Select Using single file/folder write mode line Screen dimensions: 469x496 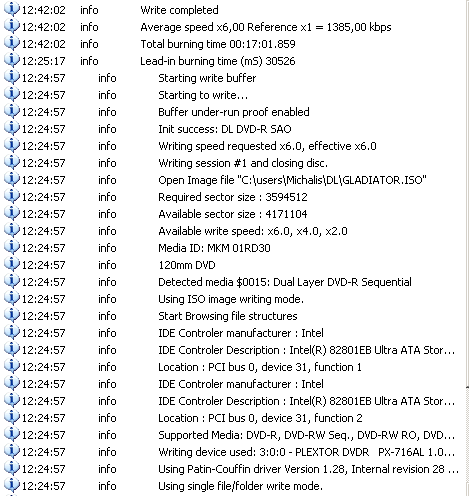(x=233, y=486)
